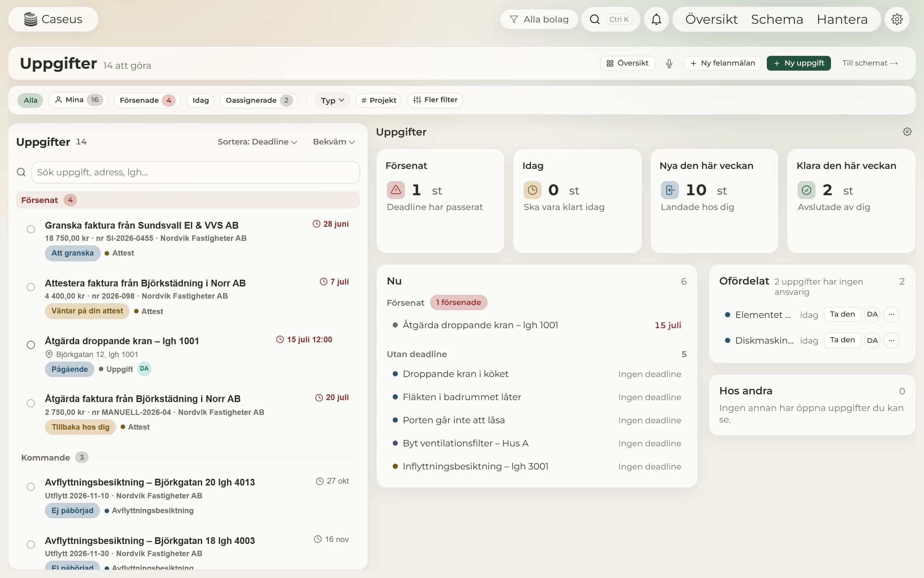Click into Sök uppgift search field
Viewport: 924px width, 578px height.
(195, 172)
